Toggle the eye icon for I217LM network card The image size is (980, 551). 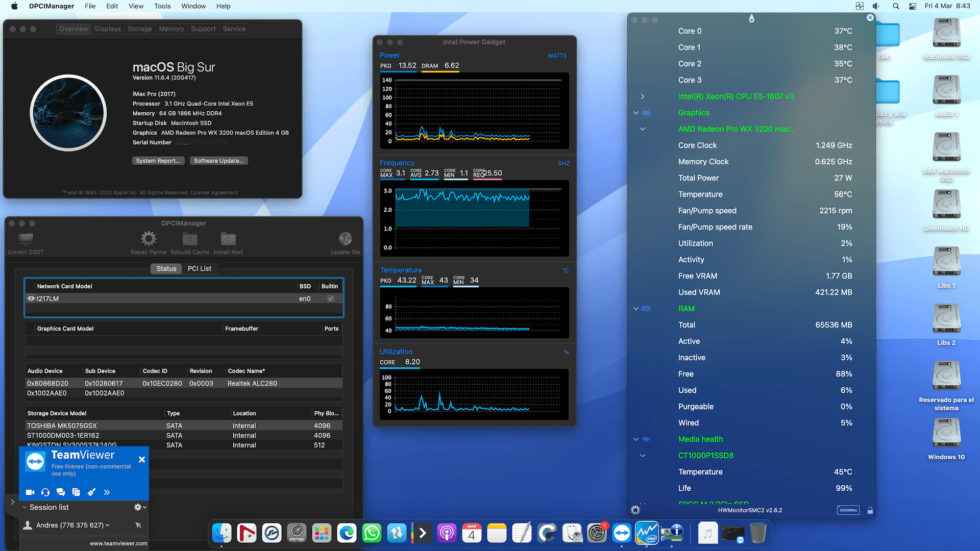click(x=31, y=298)
